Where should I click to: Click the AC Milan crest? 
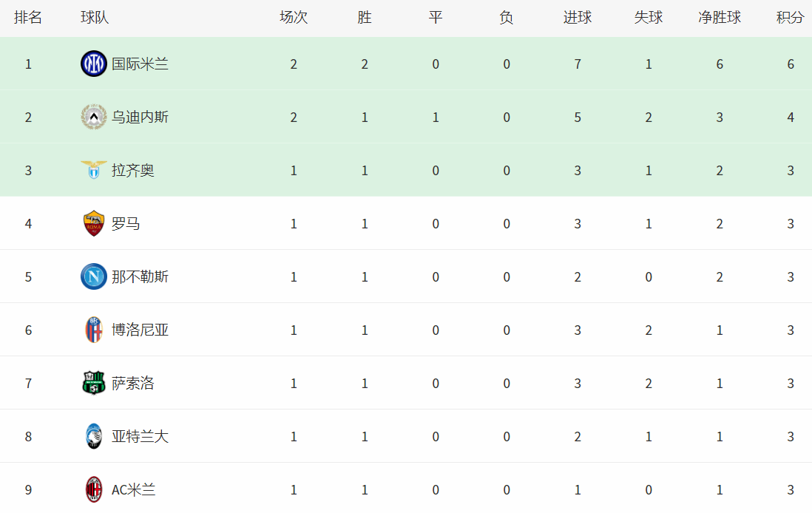pyautogui.click(x=94, y=489)
